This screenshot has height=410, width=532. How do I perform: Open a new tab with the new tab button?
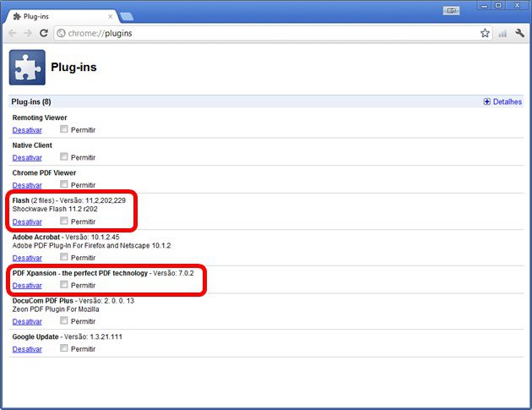127,16
